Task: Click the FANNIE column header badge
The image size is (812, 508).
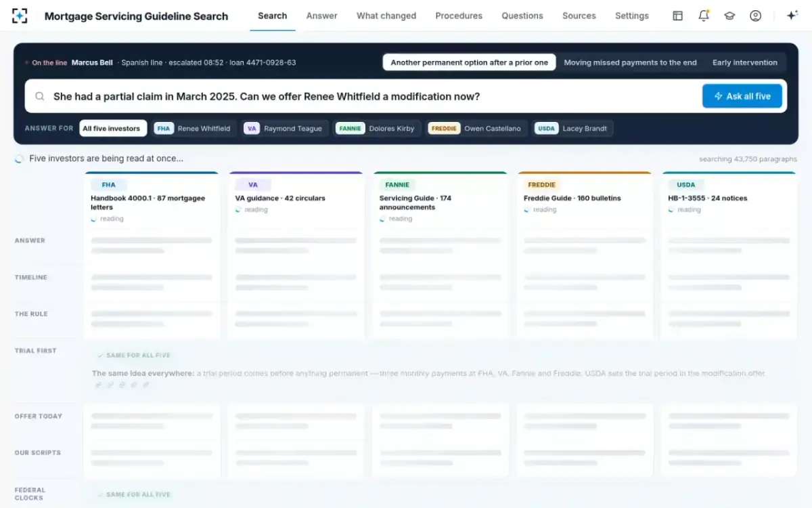Action: (397, 185)
